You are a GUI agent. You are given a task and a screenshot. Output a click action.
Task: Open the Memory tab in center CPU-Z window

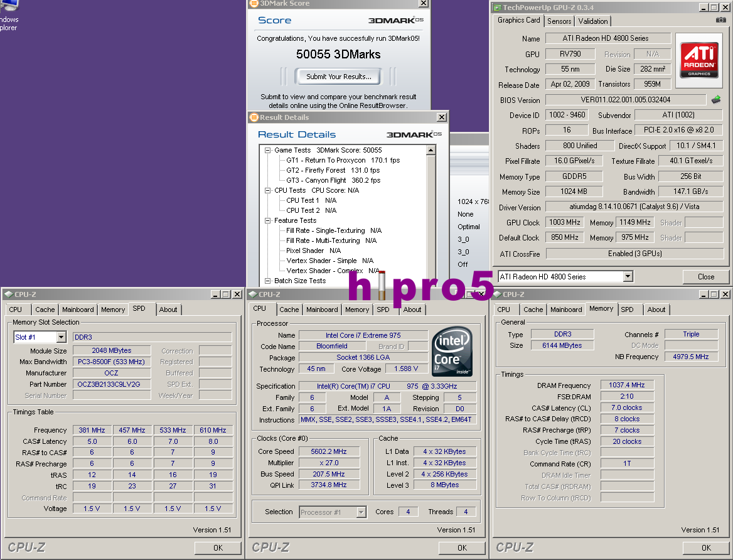click(356, 310)
